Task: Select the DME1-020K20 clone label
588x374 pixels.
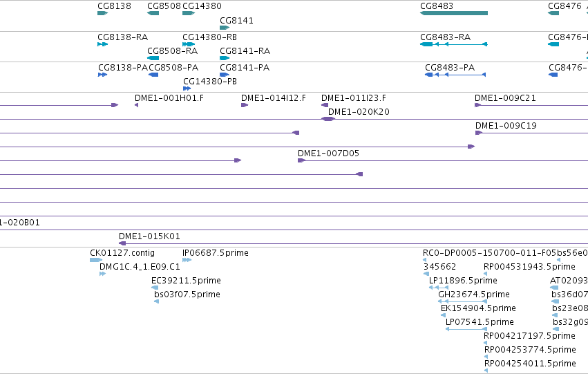Action: [359, 112]
